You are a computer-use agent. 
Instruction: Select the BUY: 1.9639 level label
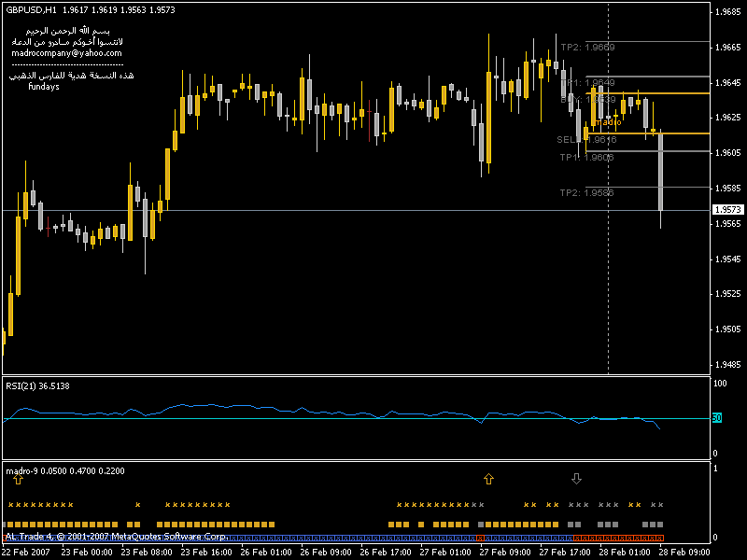coord(587,99)
